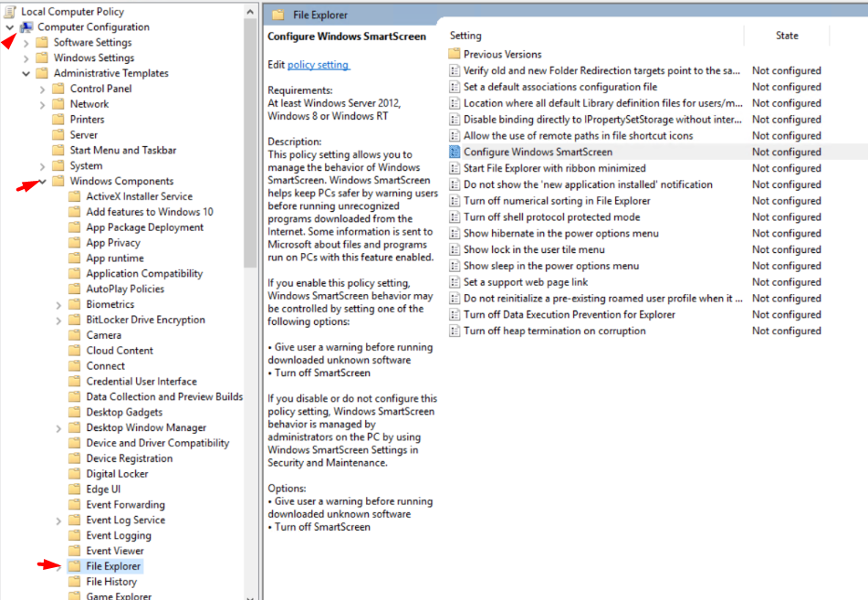Select the Computer Configuration icon

tap(28, 26)
